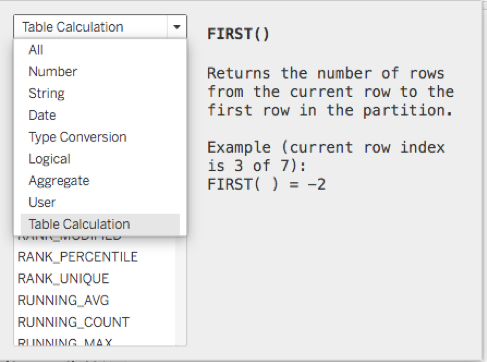This screenshot has height=362, width=487.
Task: Click the partially visible RUNNING_MAX function
Action: point(65,342)
